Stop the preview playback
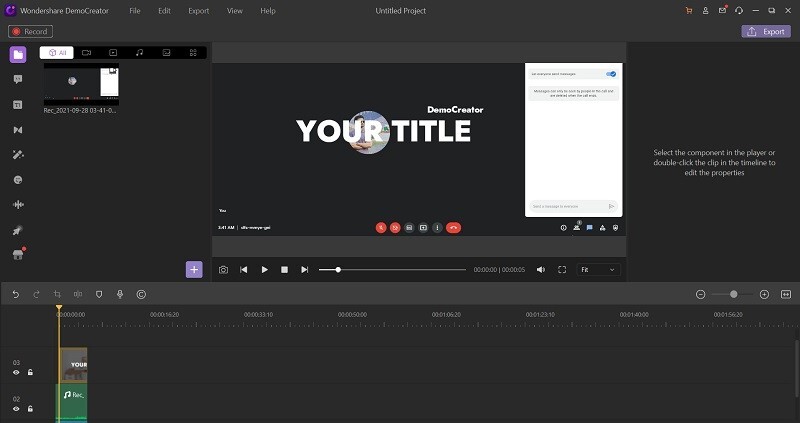The height and width of the screenshot is (423, 800). click(285, 269)
